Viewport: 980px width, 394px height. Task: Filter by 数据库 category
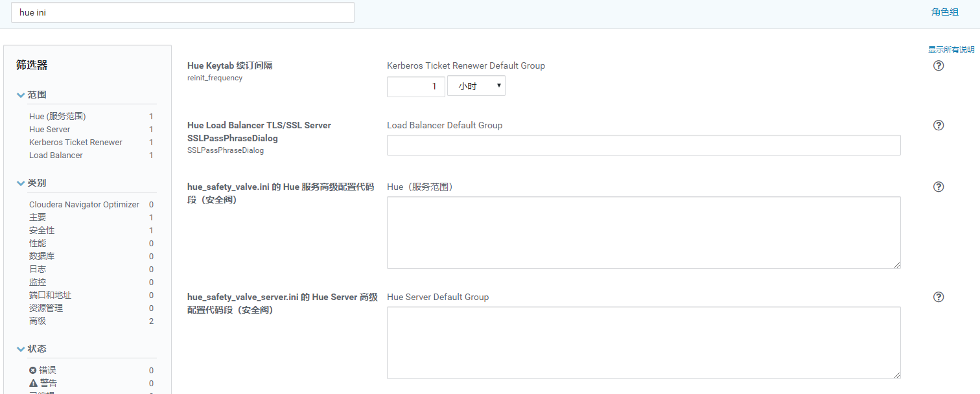[x=42, y=257]
